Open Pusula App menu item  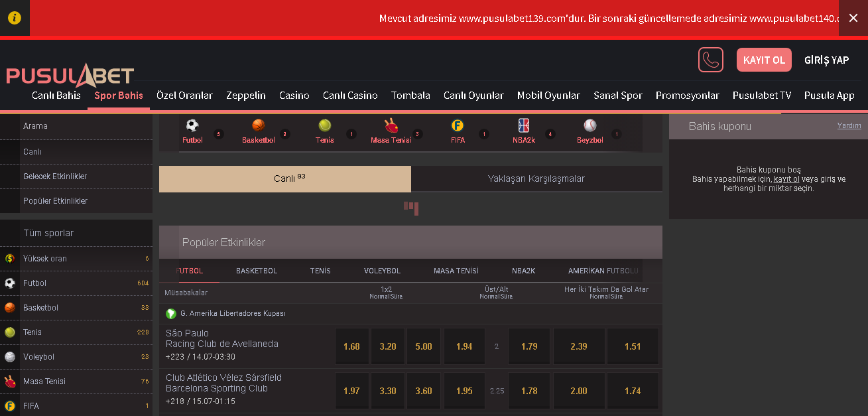829,96
